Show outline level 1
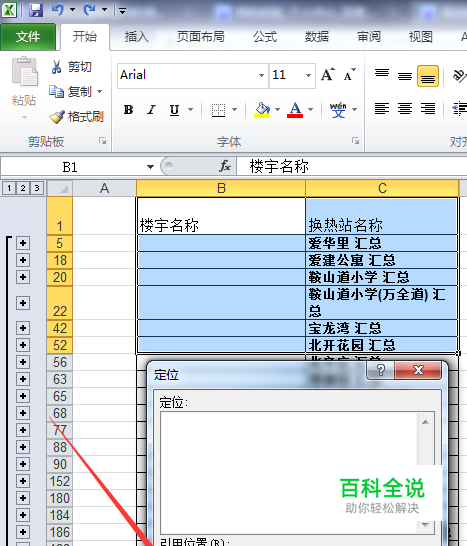Image resolution: width=467 pixels, height=546 pixels. point(9,188)
